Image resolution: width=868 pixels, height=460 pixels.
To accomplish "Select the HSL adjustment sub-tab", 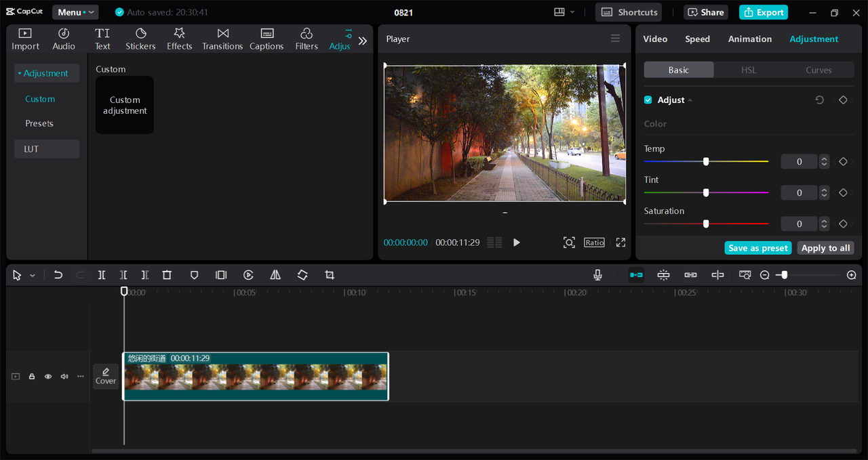I will click(749, 70).
